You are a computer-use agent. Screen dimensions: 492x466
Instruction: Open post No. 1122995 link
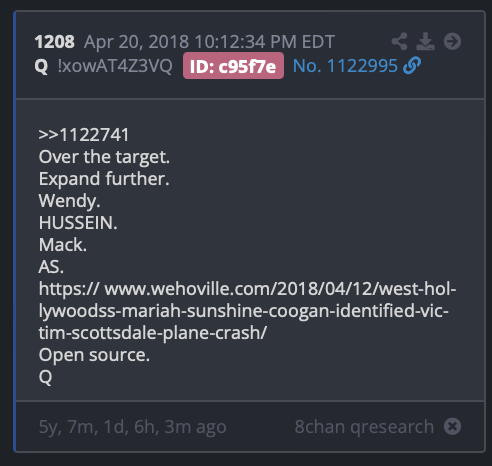(x=345, y=66)
